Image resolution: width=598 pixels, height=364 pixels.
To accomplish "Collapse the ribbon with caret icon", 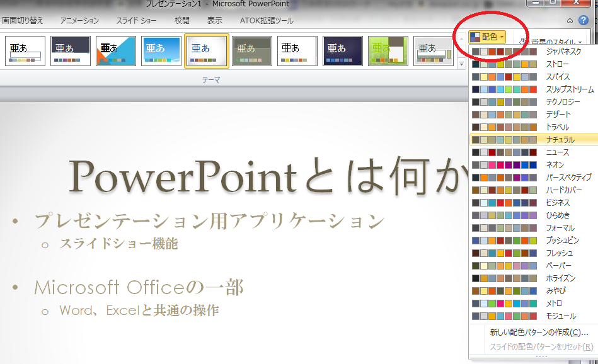I will 570,21.
